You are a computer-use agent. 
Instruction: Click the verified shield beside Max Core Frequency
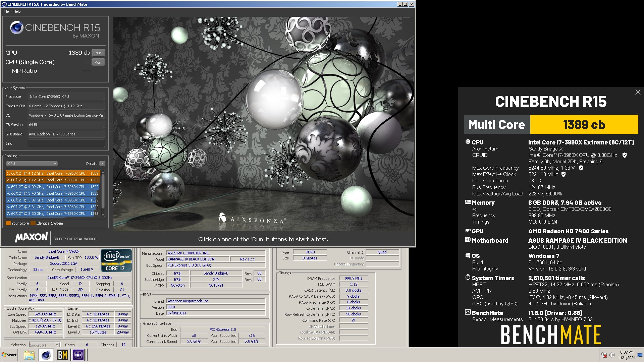coord(581,168)
